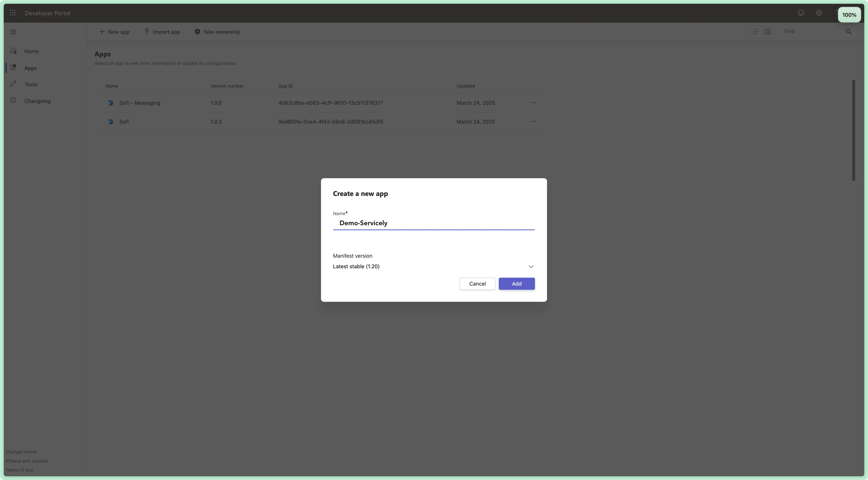Switch to grid view layout

[x=768, y=32]
